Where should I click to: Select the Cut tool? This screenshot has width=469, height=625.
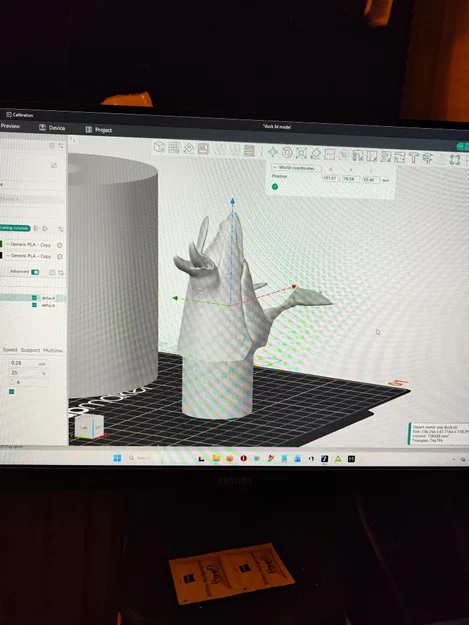pyautogui.click(x=330, y=155)
